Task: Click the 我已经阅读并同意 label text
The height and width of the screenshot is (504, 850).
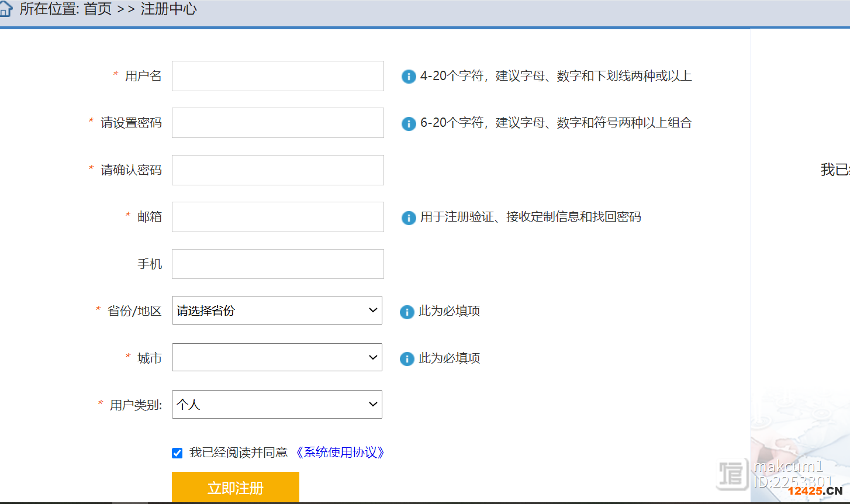Action: 239,453
